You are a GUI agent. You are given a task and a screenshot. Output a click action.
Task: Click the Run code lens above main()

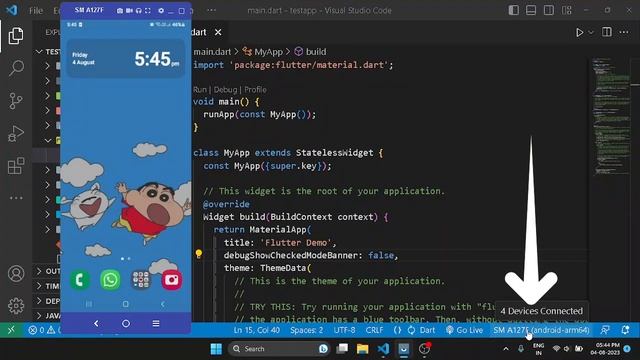pos(200,89)
